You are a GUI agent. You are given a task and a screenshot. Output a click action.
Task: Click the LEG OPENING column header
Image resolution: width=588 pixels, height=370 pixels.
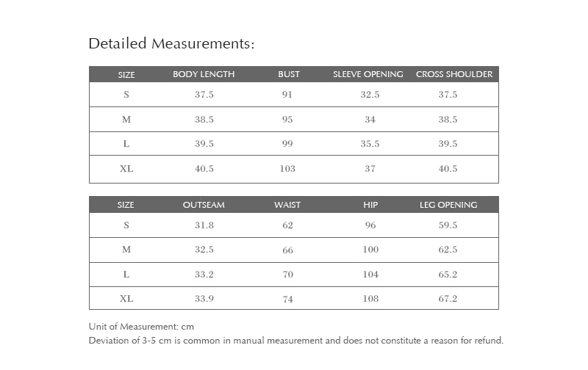(x=448, y=205)
